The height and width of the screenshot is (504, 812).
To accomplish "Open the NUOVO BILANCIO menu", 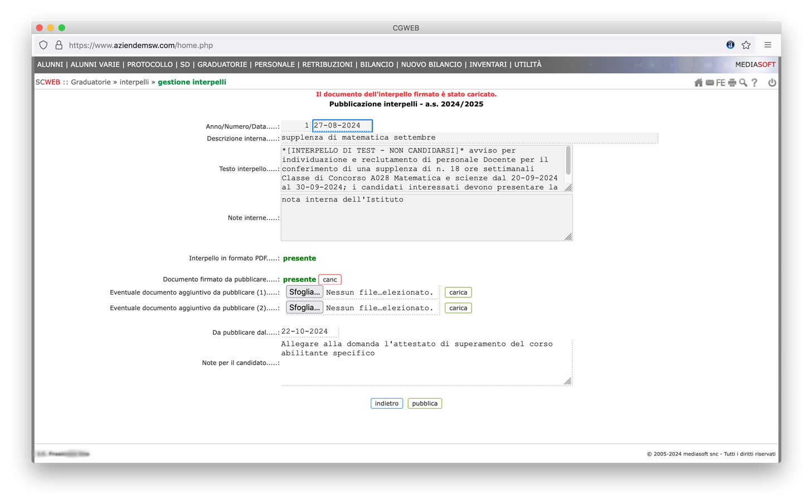I will pyautogui.click(x=431, y=65).
